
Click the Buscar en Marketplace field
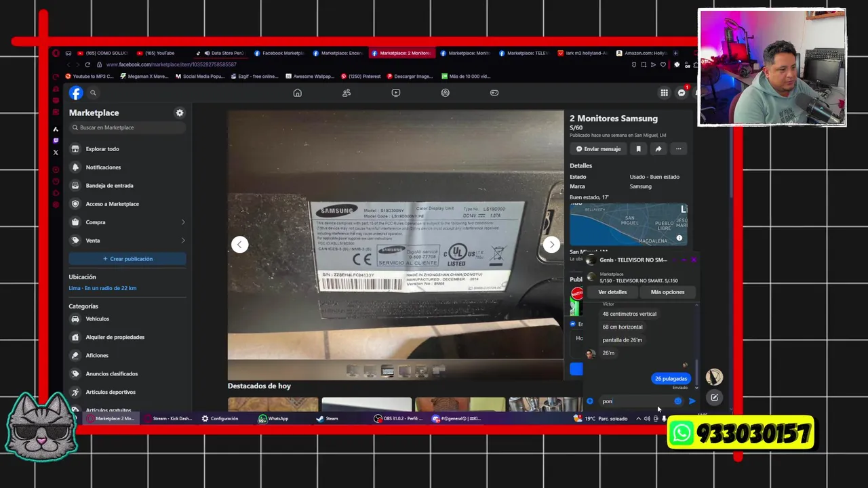pyautogui.click(x=127, y=127)
